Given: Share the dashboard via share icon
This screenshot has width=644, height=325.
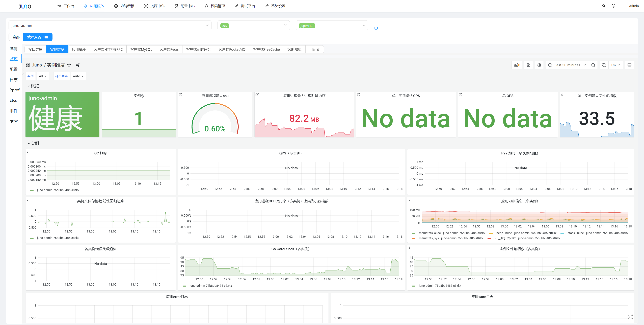Looking at the screenshot, I should point(77,65).
